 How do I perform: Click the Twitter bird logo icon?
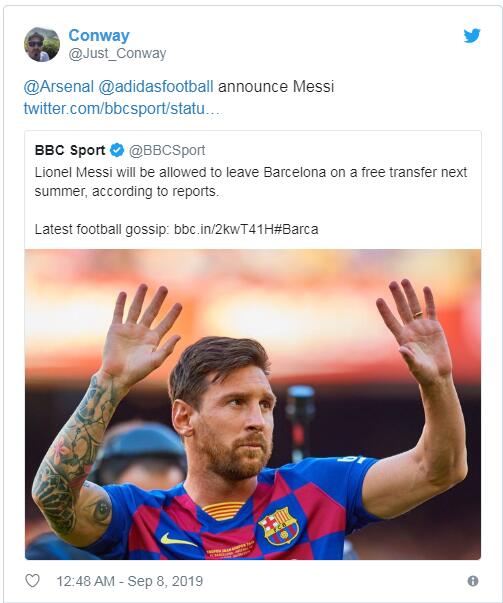pos(472,36)
